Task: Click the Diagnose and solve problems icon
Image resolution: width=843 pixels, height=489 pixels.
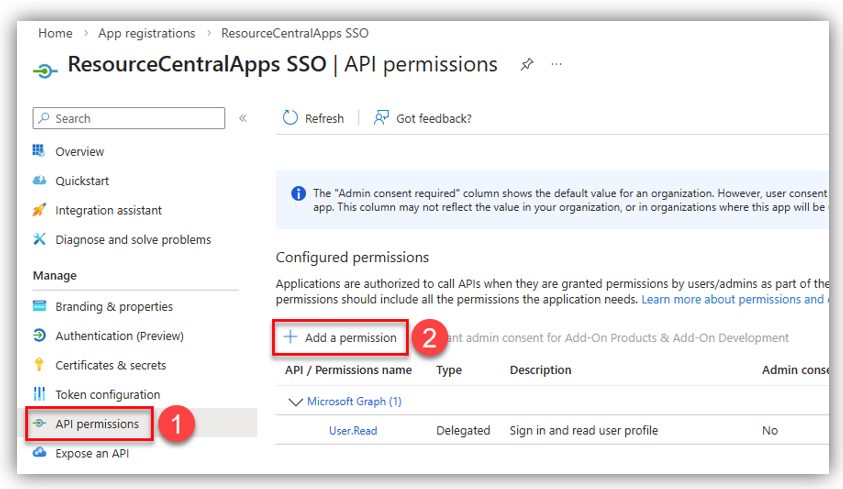Action: 40,240
